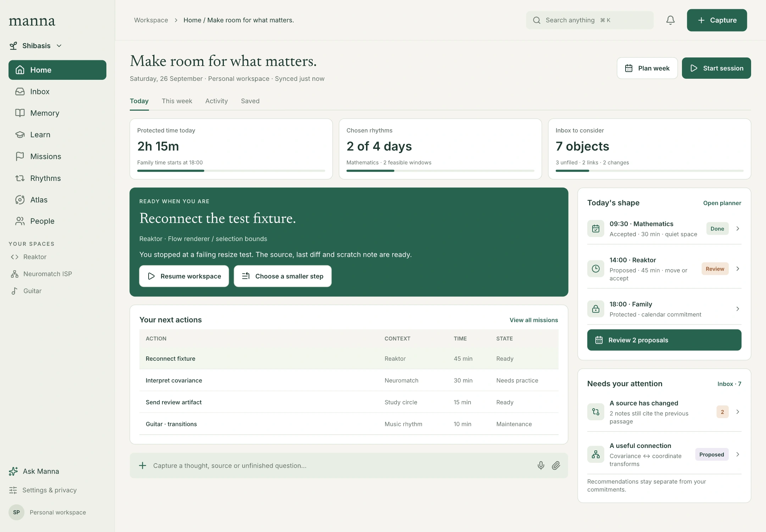Open People in the sidebar
Viewport: 766px width, 532px height.
(57, 221)
